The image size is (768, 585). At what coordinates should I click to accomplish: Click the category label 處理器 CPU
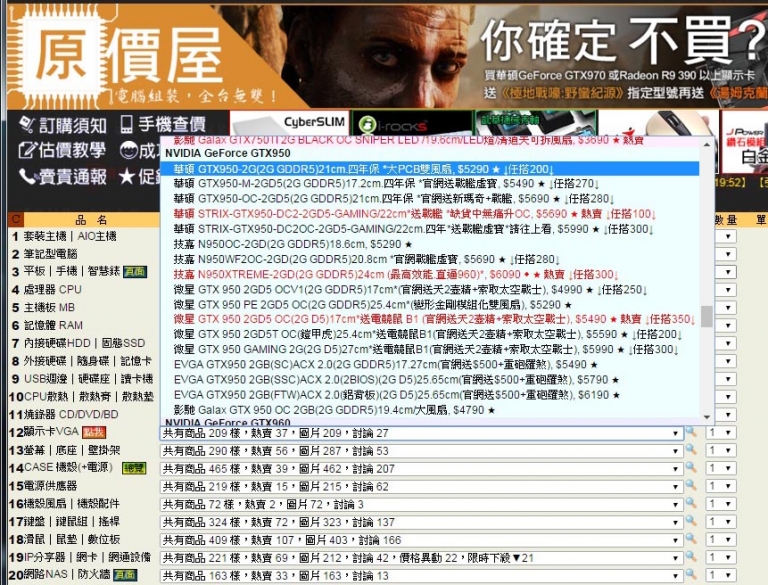(x=52, y=290)
